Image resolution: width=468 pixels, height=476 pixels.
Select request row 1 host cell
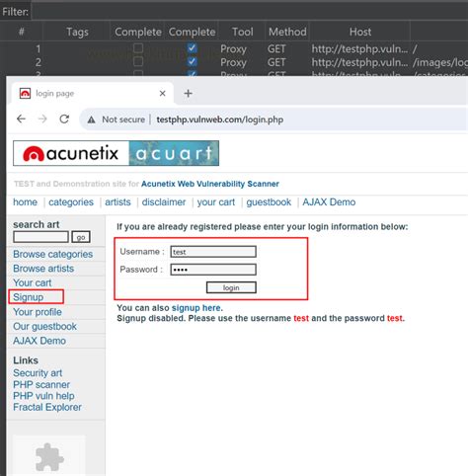359,48
